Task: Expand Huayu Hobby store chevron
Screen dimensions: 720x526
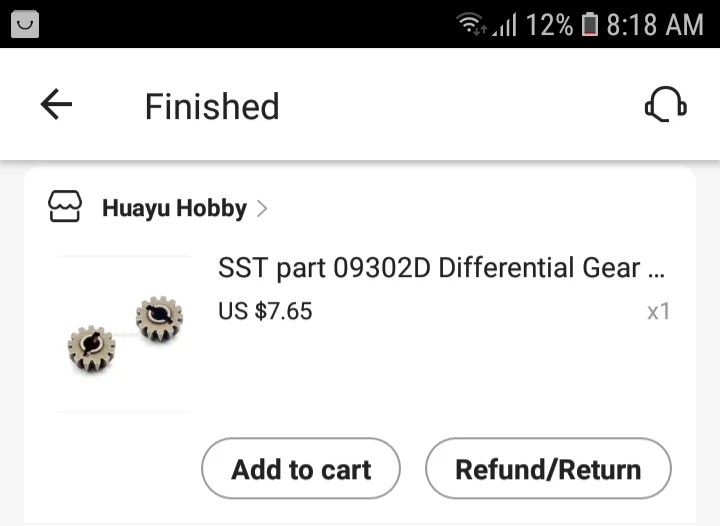Action: pos(262,208)
